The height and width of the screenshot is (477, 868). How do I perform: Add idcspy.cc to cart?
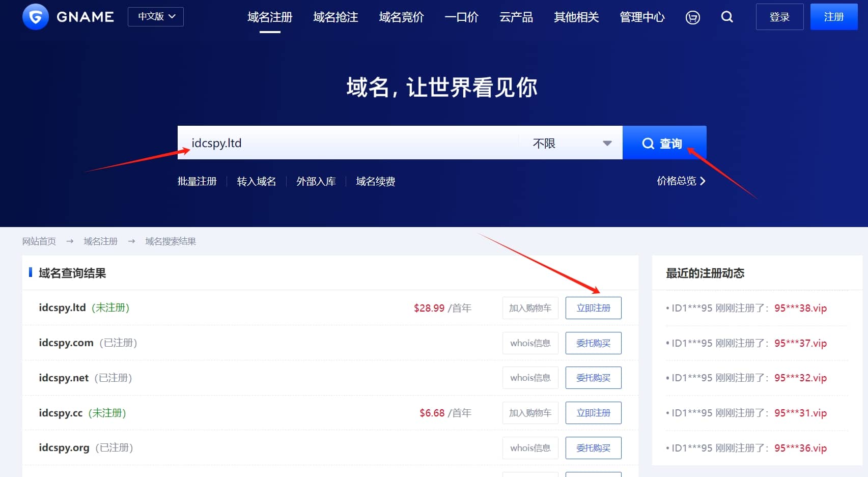(530, 413)
